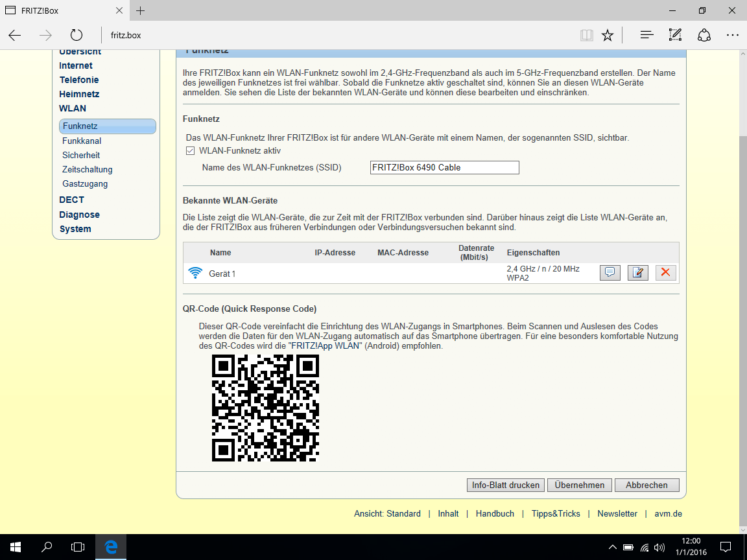Open Zeitschaltung submenu item
Image resolution: width=747 pixels, height=560 pixels.
click(87, 170)
